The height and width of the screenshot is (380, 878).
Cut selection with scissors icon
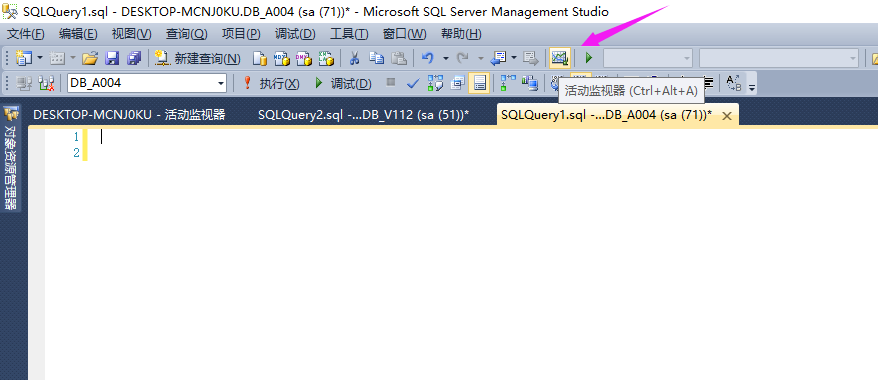(x=354, y=58)
